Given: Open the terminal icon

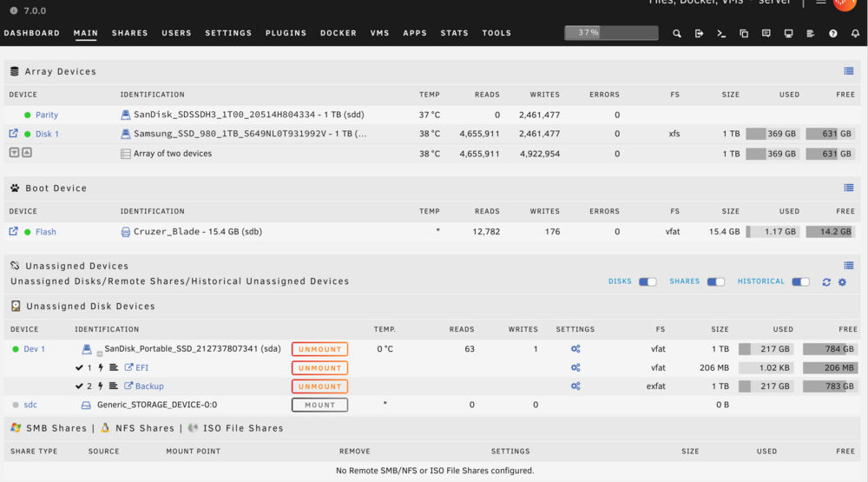Looking at the screenshot, I should [x=721, y=33].
